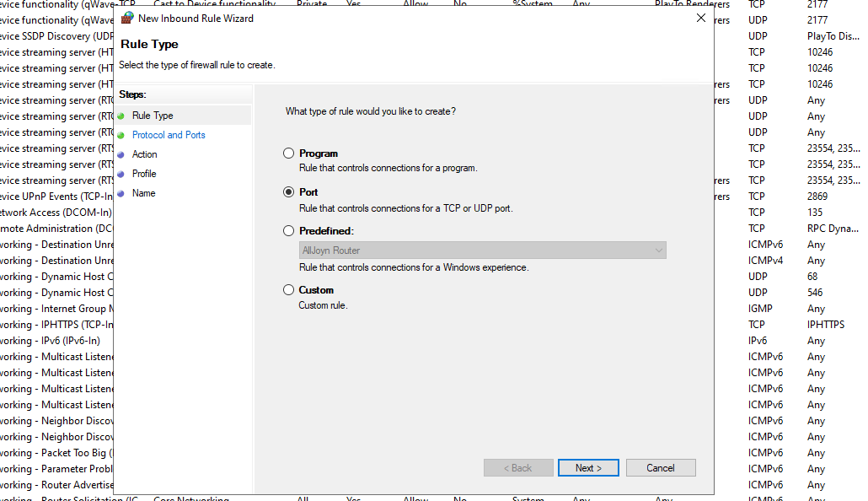This screenshot has height=501, width=868.
Task: Cancel the New Inbound Rule Wizard
Action: 661,468
